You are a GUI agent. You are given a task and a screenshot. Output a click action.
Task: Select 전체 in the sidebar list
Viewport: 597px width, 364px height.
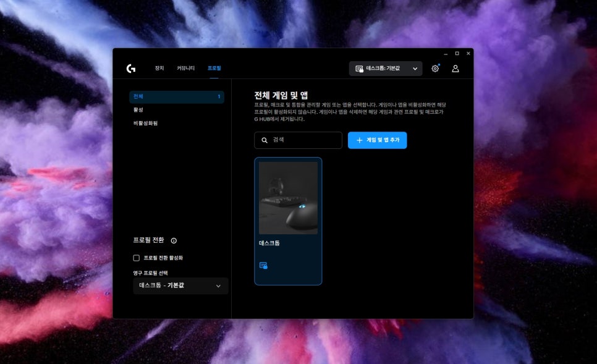coord(176,97)
